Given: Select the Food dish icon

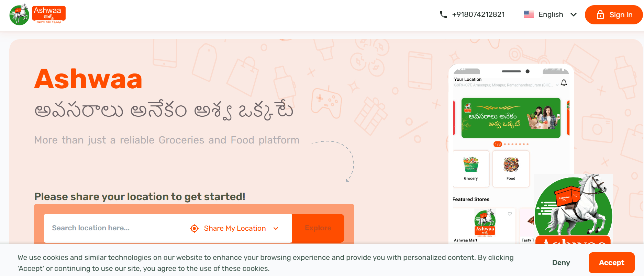Looking at the screenshot, I should (511, 165).
